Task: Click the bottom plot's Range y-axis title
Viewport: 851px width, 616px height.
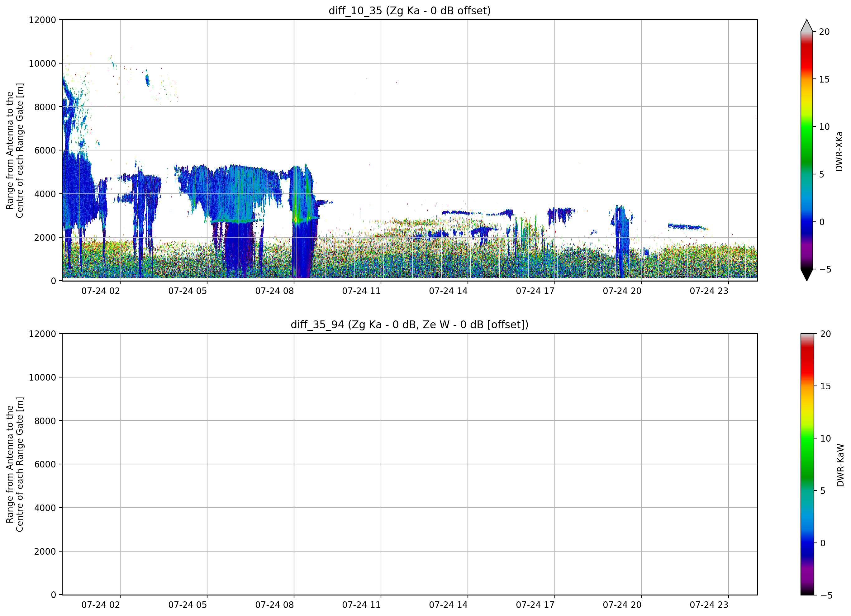Action: tap(15, 464)
